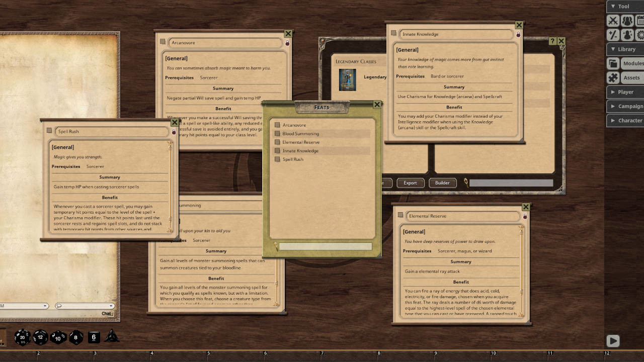
Task: Click the Party Sheet group icon
Action: coord(627,21)
